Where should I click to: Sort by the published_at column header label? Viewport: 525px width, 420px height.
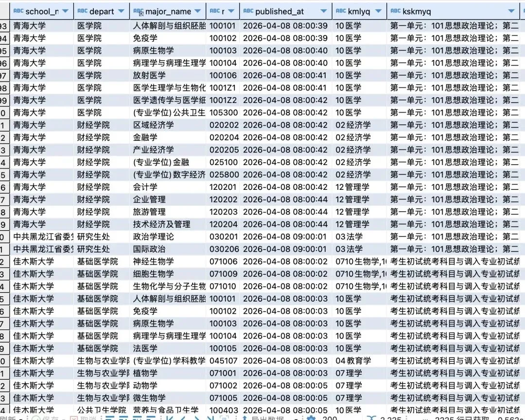279,12
